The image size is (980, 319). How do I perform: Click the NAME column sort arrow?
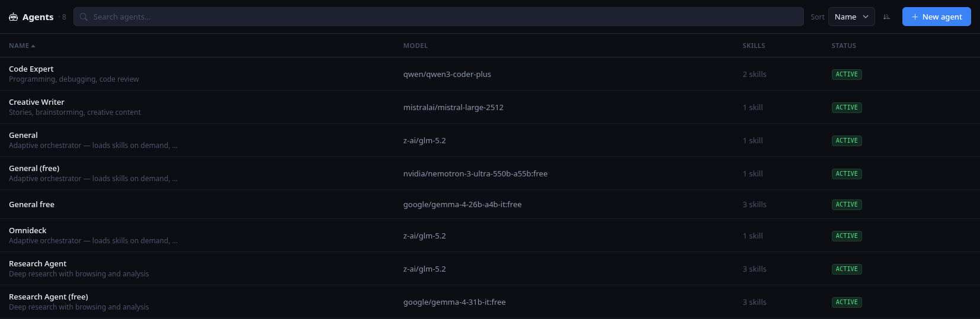pyautogui.click(x=33, y=46)
